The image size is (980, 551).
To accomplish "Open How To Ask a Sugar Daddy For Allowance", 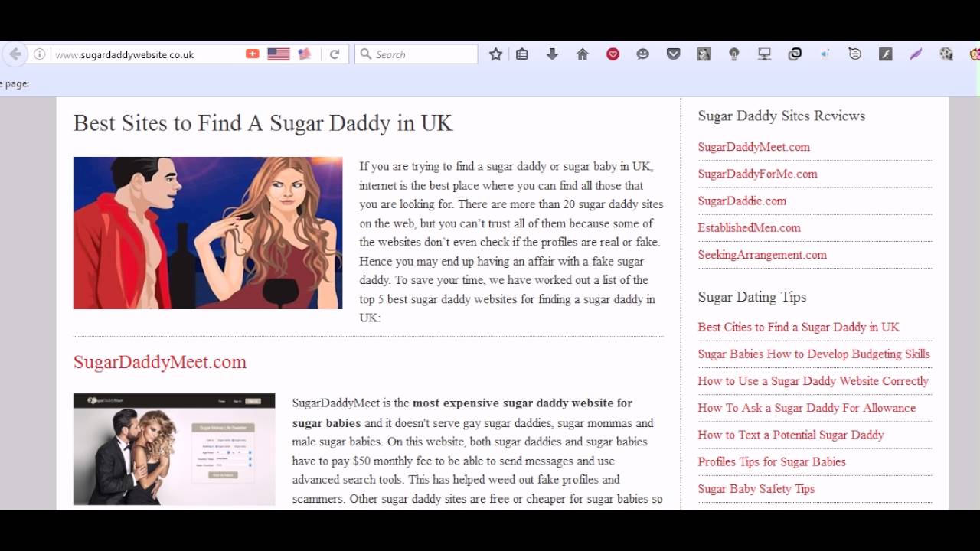I will [806, 408].
